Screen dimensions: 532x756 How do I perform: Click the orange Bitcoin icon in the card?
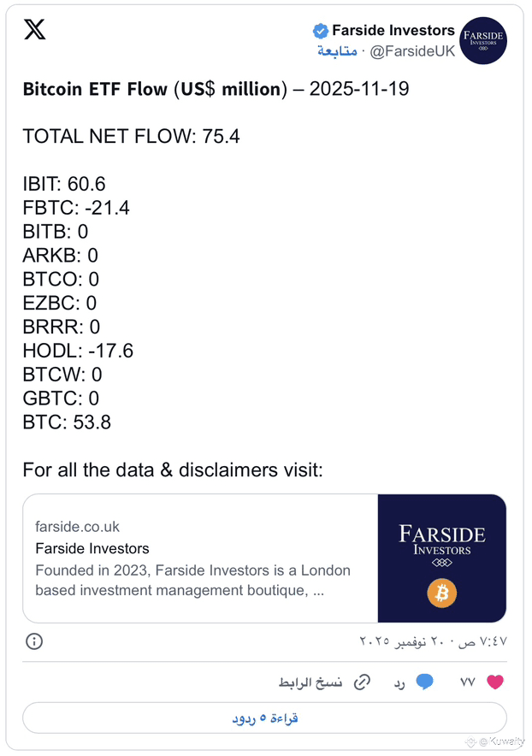point(442,592)
